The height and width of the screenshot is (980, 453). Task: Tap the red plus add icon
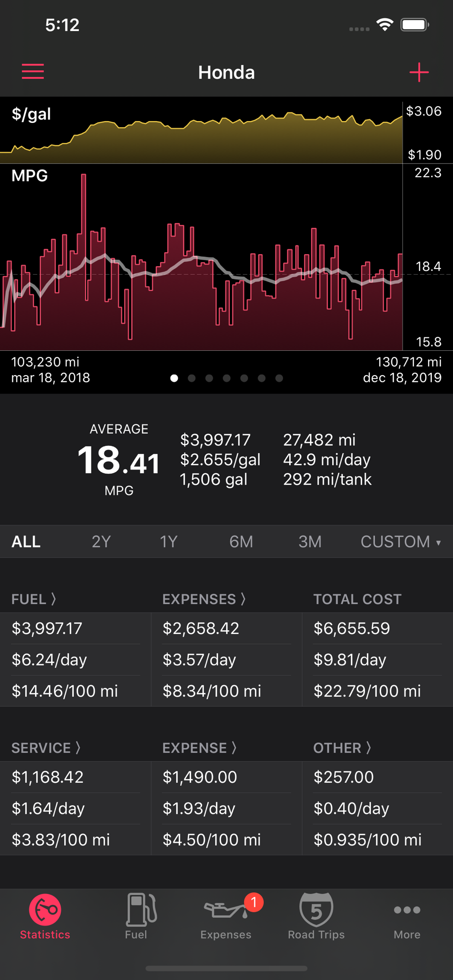[419, 72]
